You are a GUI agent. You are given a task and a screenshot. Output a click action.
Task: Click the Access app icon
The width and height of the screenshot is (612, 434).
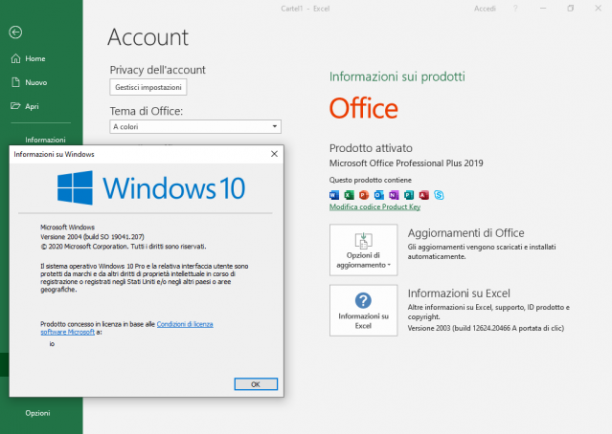coord(424,195)
